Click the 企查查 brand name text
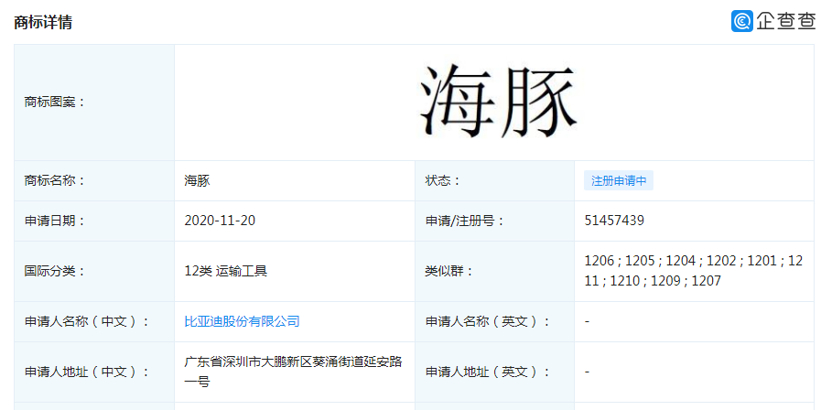Screen dimensions: 820x410 tap(785, 21)
